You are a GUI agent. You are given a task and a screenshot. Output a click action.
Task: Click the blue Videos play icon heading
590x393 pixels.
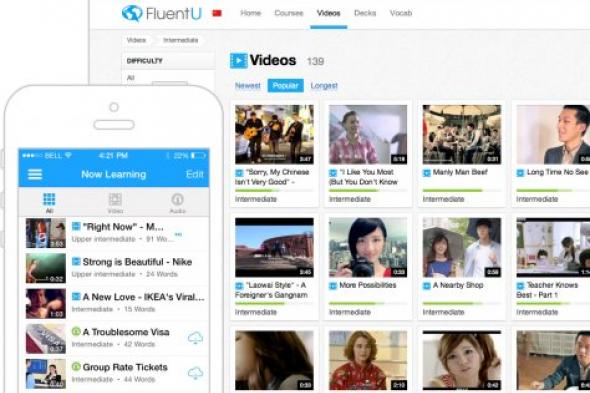tap(239, 61)
